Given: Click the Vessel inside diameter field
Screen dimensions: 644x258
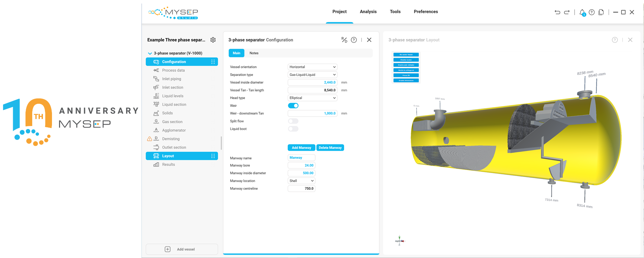Looking at the screenshot, I should click(x=312, y=83).
